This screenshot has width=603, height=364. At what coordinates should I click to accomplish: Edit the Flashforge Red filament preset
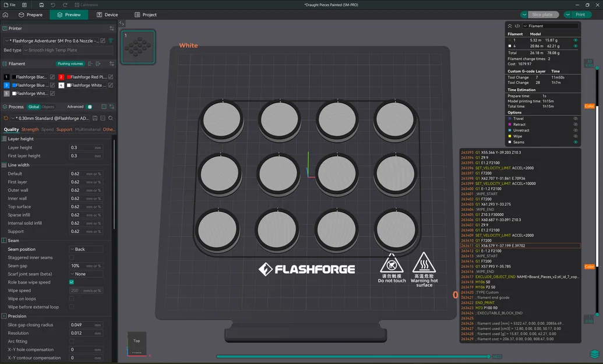point(111,77)
